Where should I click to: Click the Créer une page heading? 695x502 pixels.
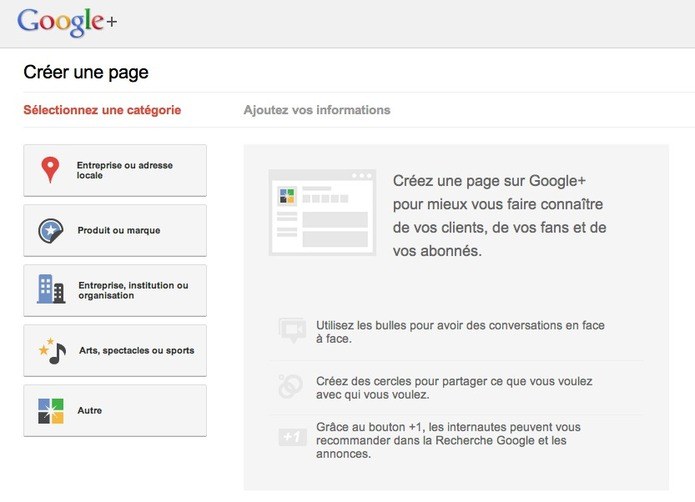86,72
